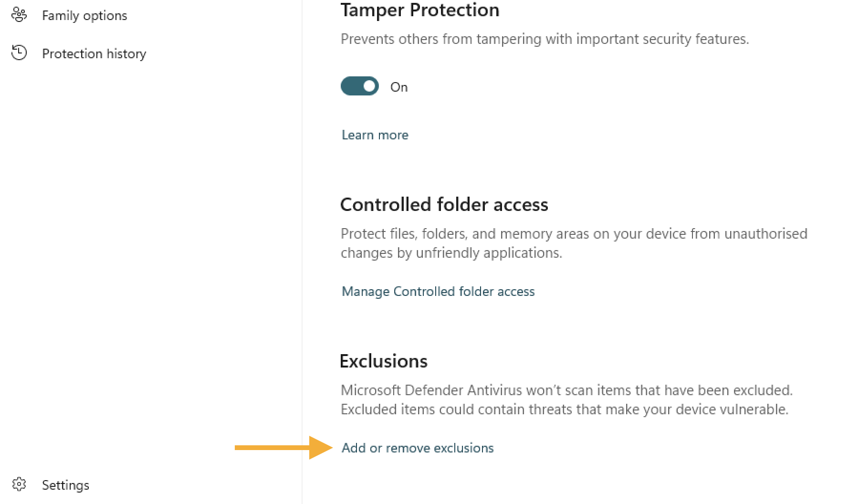
Task: Click the 'Prevents others from tampering' description
Action: [545, 39]
